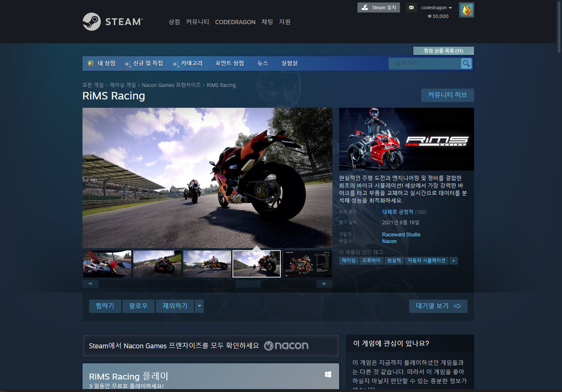
Task: Open the 뉴스 tab
Action: [262, 63]
